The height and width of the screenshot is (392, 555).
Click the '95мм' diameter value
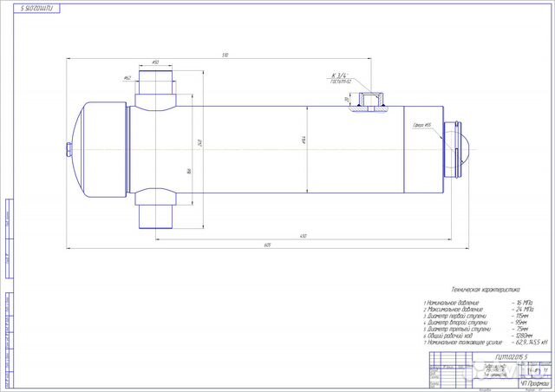point(521,323)
